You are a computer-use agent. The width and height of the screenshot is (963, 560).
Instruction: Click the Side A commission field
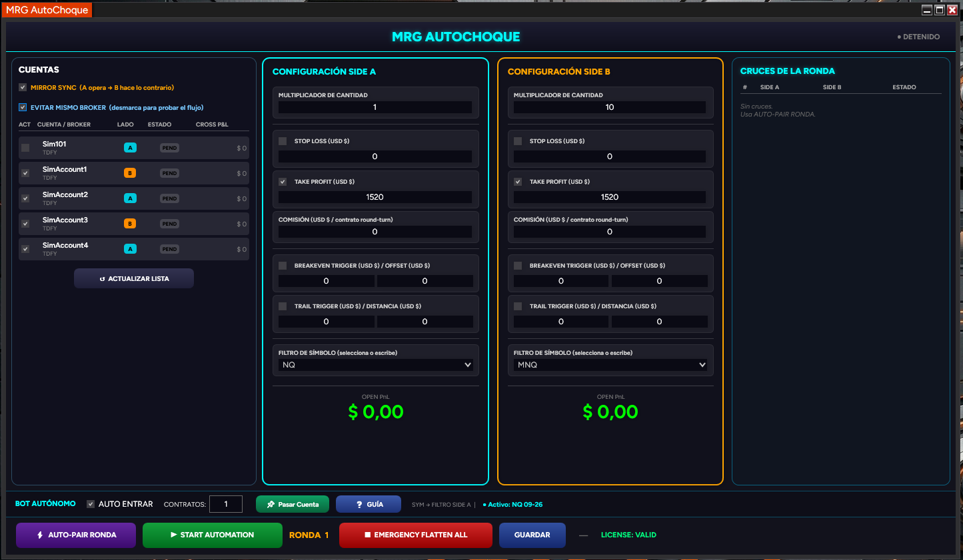(x=375, y=232)
